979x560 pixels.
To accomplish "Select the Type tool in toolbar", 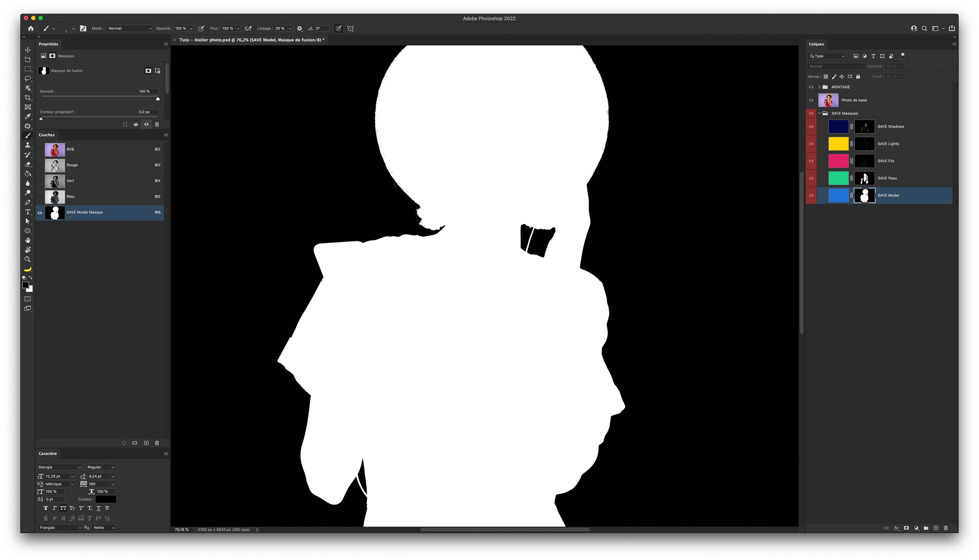I will pos(28,212).
